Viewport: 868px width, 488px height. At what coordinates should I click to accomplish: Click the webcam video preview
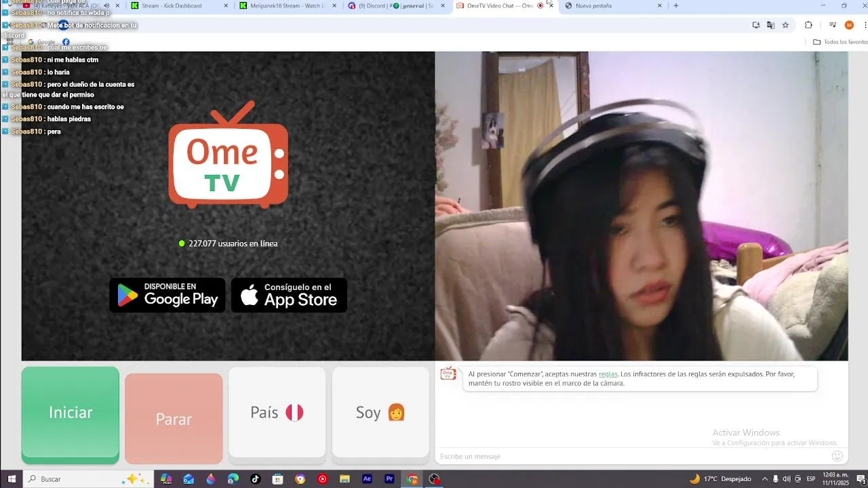click(x=642, y=206)
